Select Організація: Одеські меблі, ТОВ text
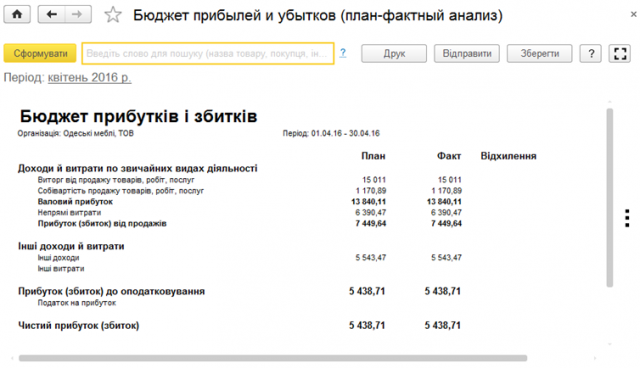This screenshot has width=640, height=368. [76, 133]
